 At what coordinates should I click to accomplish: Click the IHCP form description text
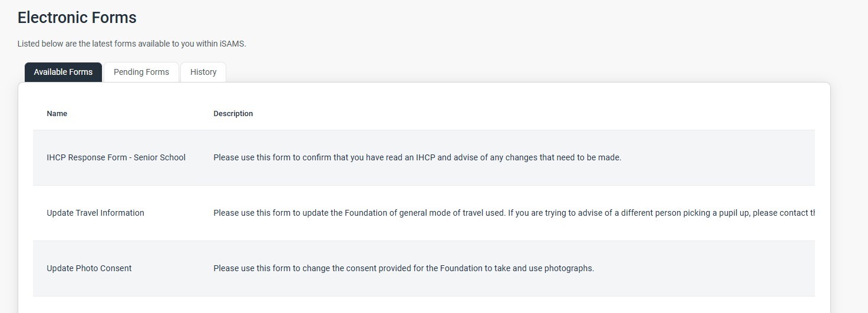click(x=417, y=157)
